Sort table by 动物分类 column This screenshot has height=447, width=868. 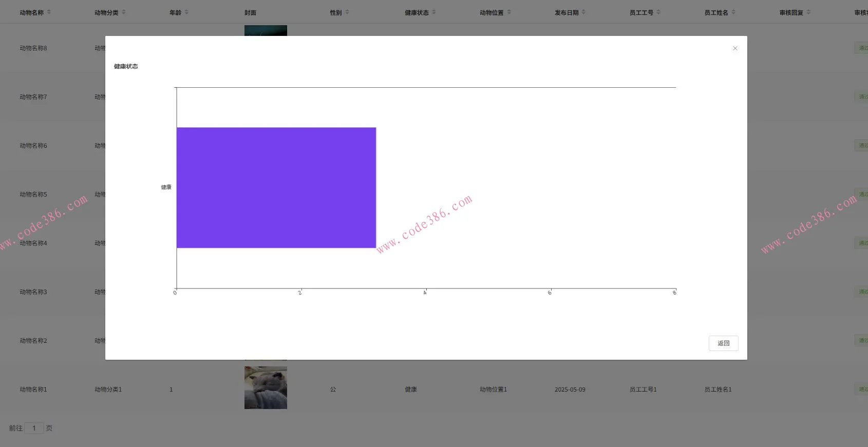(x=124, y=12)
